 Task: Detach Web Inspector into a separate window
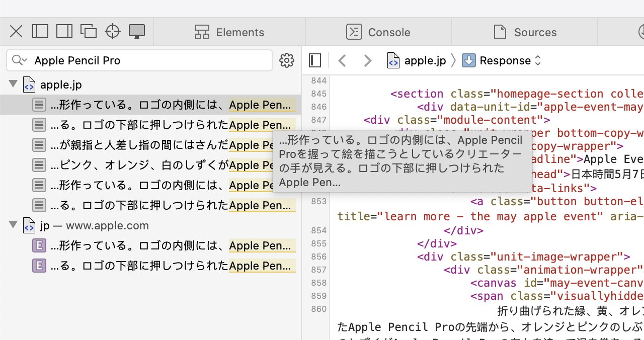click(x=89, y=31)
